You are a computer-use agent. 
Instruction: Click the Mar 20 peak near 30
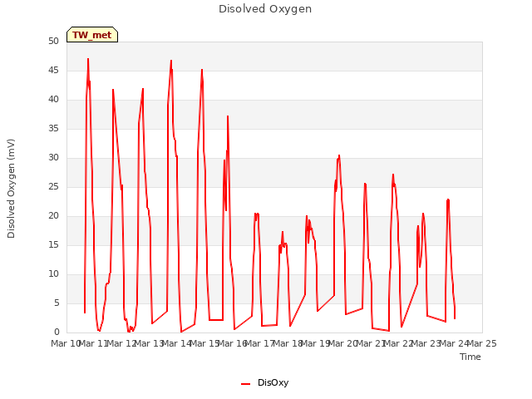(x=339, y=155)
